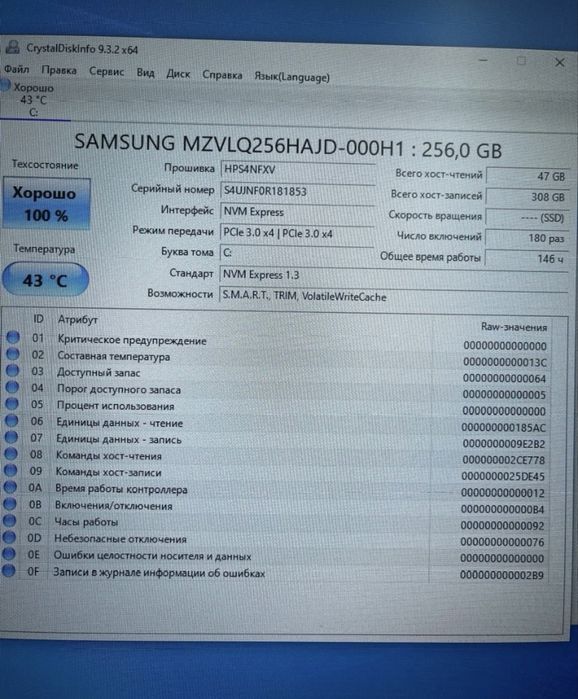The height and width of the screenshot is (699, 578).
Task: Select the row Команды хост-чтения
Action: pyautogui.click(x=277, y=457)
